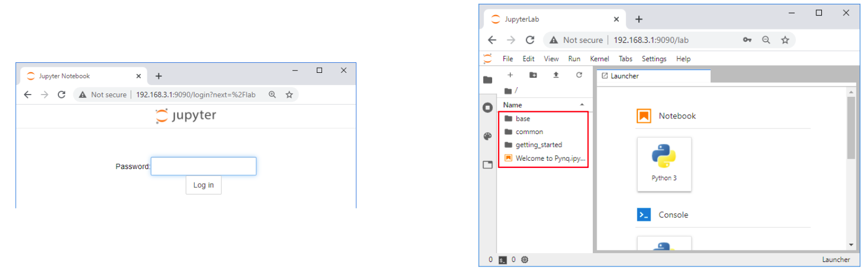Sort files by Name column
The width and height of the screenshot is (868, 272).
click(544, 105)
